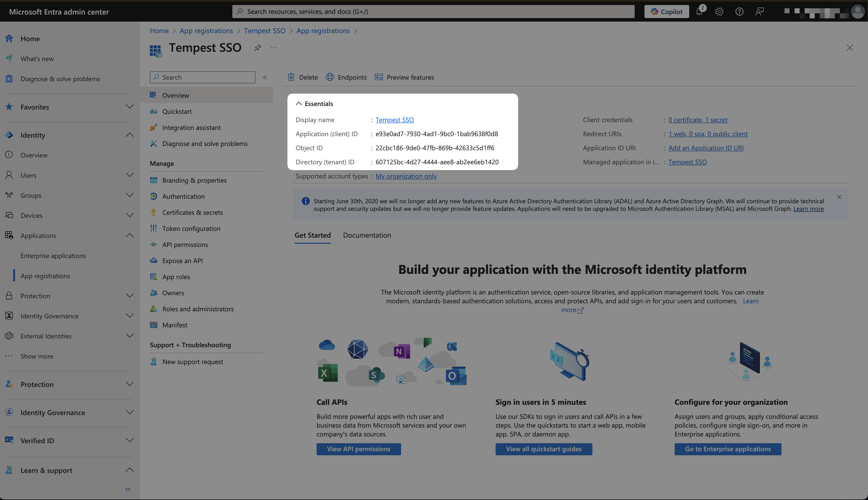Click the Delete trash toolbar item
This screenshot has height=500, width=868.
pyautogui.click(x=303, y=77)
